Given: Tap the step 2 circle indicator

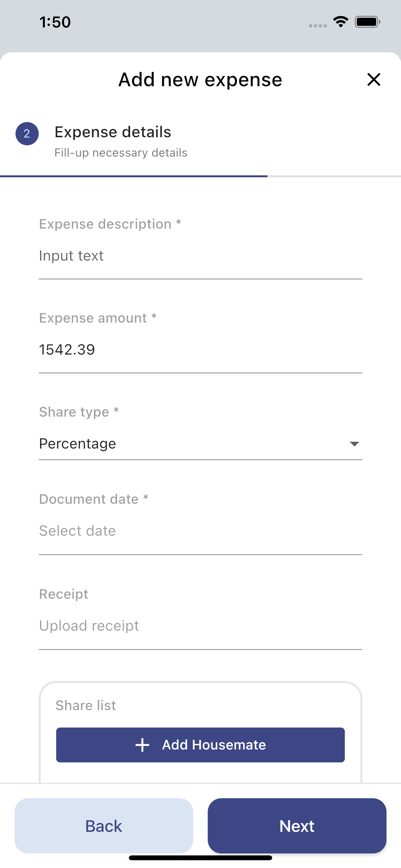Looking at the screenshot, I should tap(27, 133).
